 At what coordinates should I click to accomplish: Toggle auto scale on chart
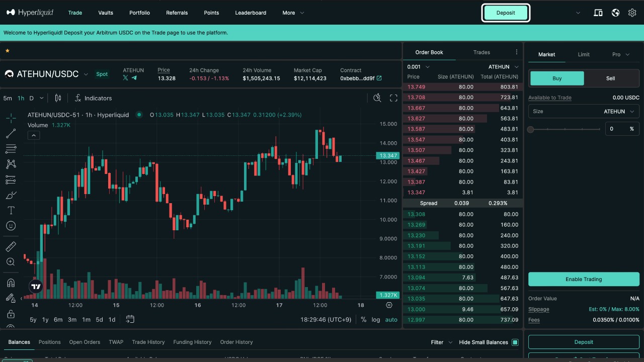click(391, 319)
